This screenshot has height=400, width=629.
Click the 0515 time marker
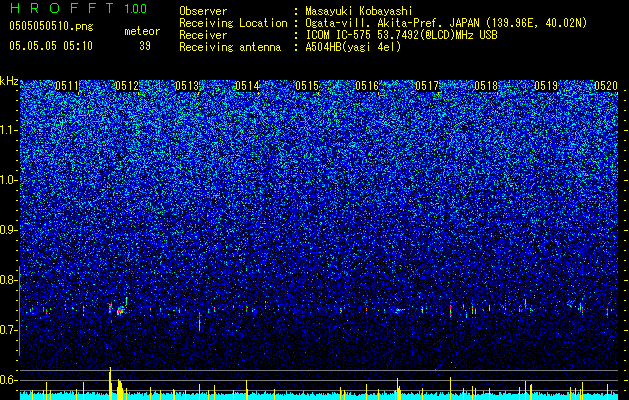pos(307,86)
